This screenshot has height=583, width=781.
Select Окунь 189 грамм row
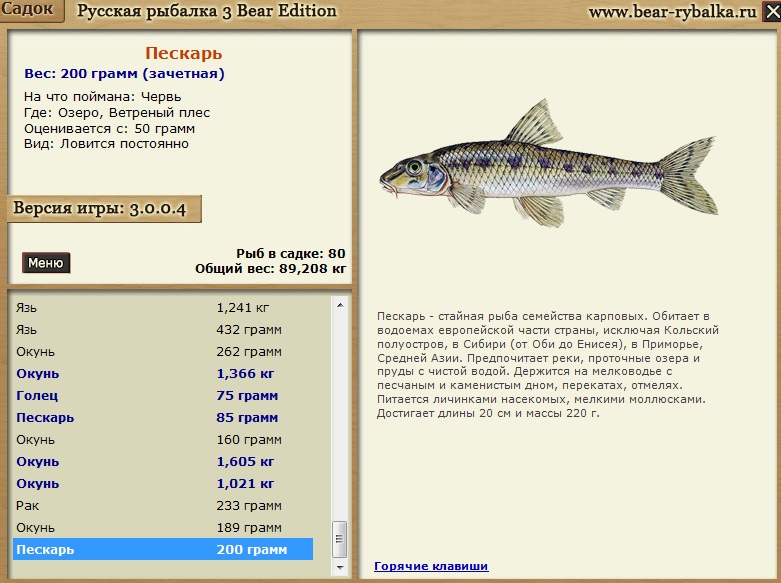(x=163, y=527)
